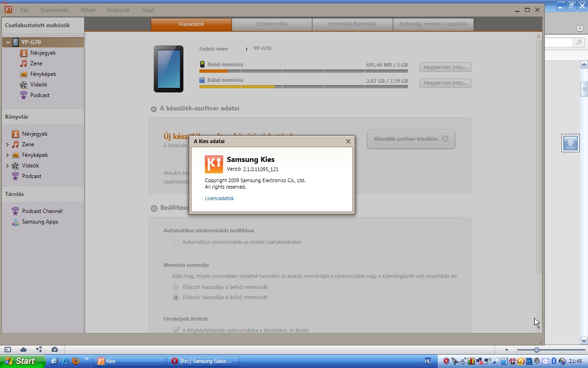Click the Kies main vertical scrollbar
The image size is (588, 368).
pyautogui.click(x=539, y=156)
